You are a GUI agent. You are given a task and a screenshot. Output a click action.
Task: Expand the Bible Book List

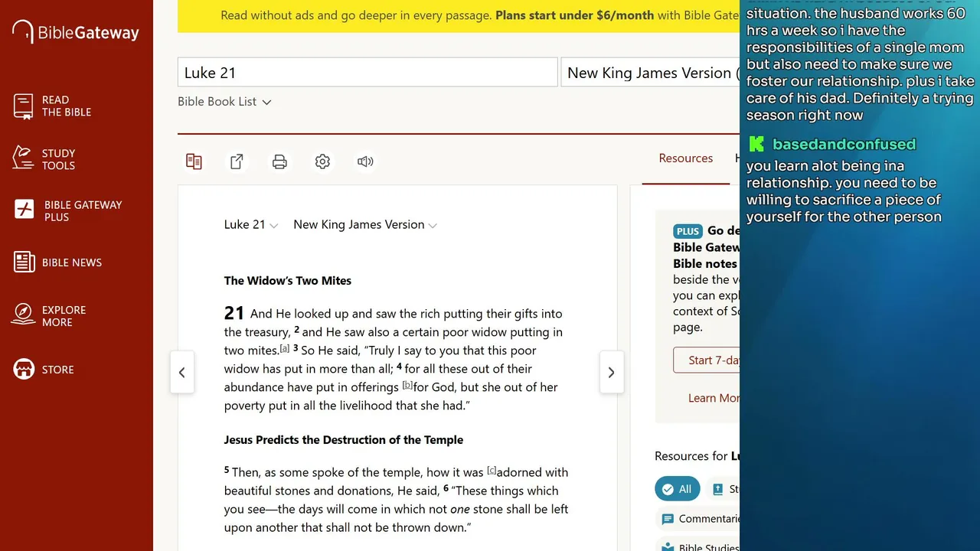tap(224, 102)
